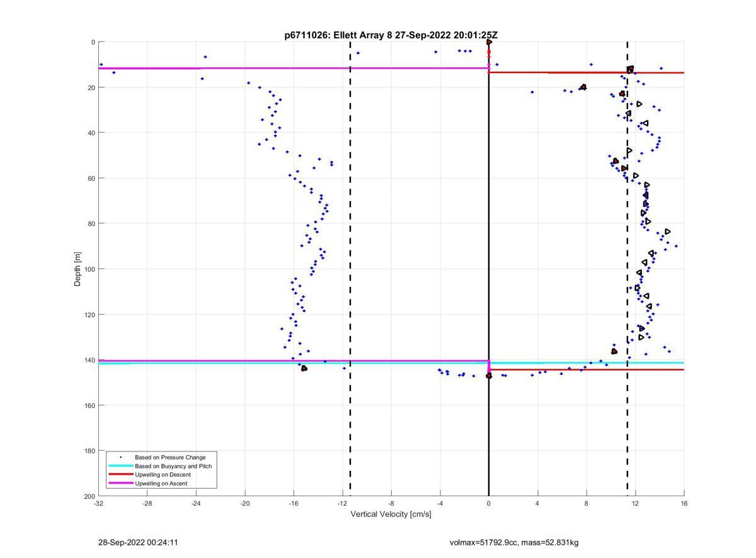Click y-axis tick label 100
Viewport: 756px width, 558px height.
[89, 269]
